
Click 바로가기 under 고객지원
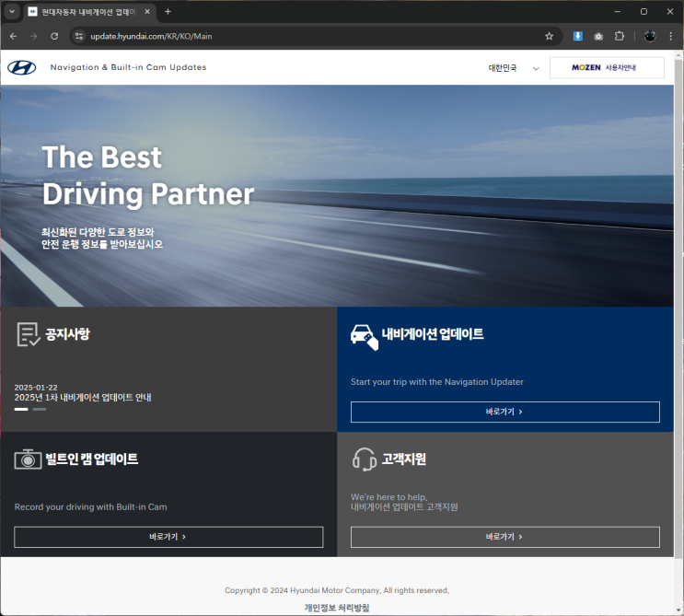click(x=505, y=537)
